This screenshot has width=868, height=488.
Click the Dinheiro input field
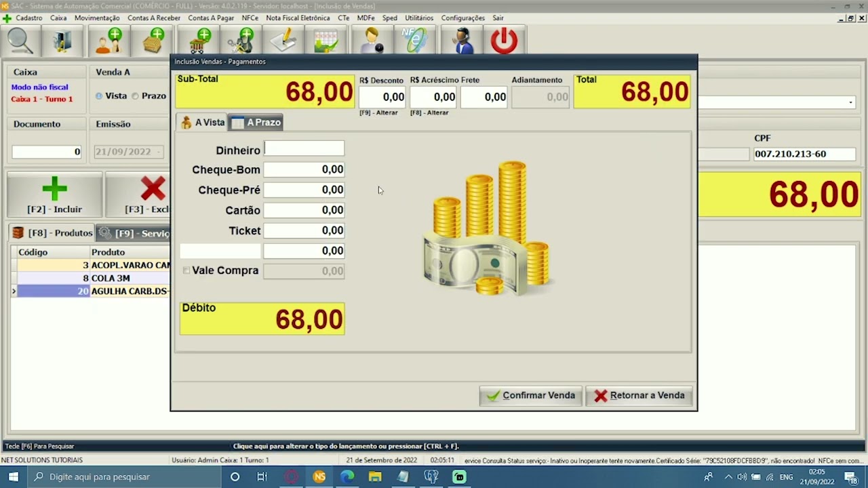coord(304,149)
